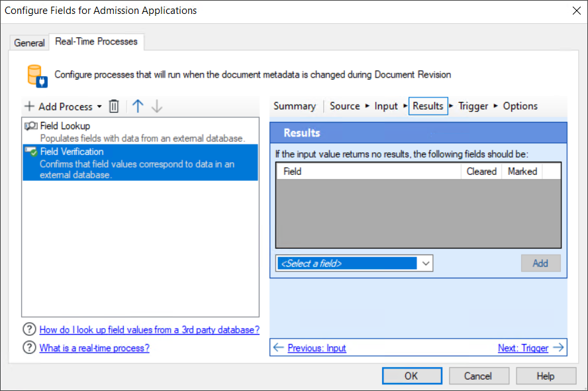588x391 pixels.
Task: Move Field Verification up with the up arrow icon
Action: tap(137, 106)
